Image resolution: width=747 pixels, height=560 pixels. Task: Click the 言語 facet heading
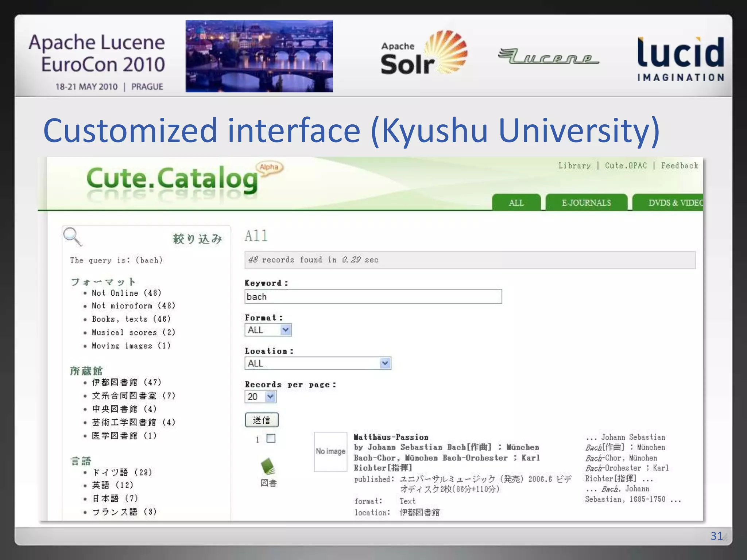81,461
